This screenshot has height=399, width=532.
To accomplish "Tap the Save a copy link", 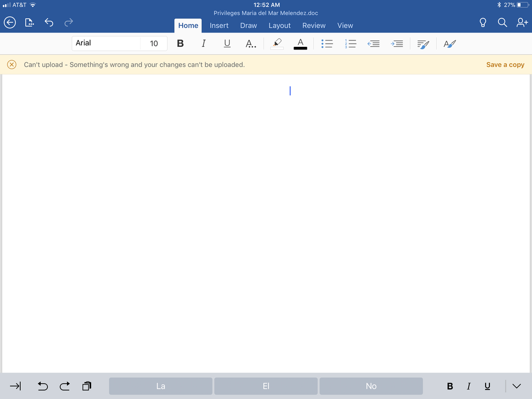I will click(505, 64).
